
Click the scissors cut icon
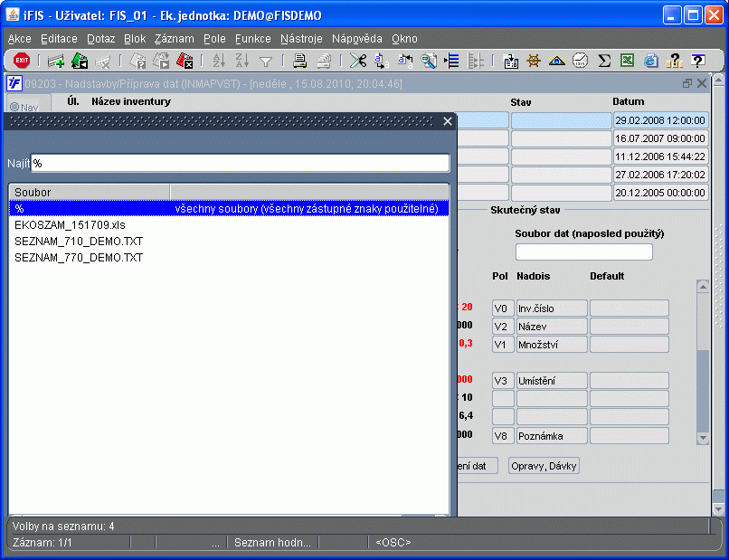[x=358, y=61]
